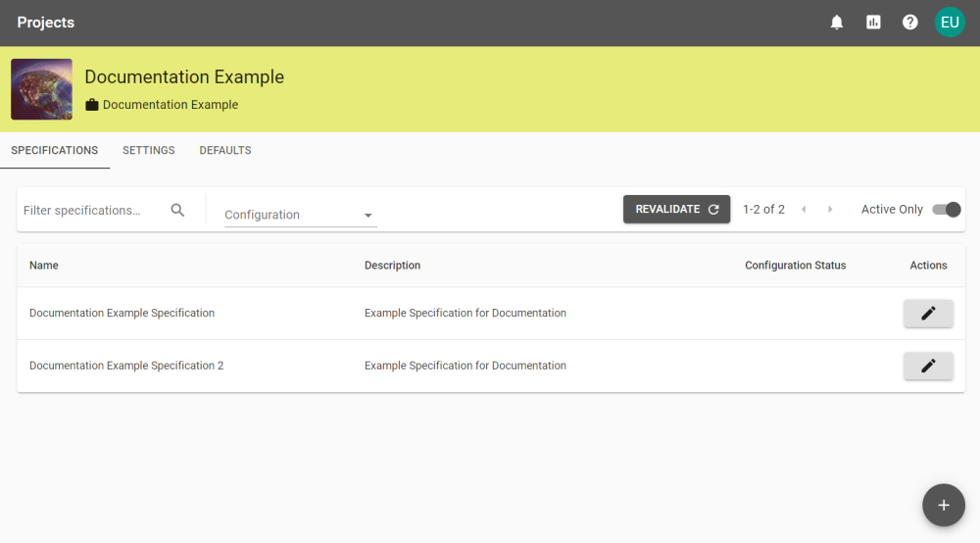Screen dimensions: 980x543
Task: Click the Revalidate button
Action: point(676,210)
